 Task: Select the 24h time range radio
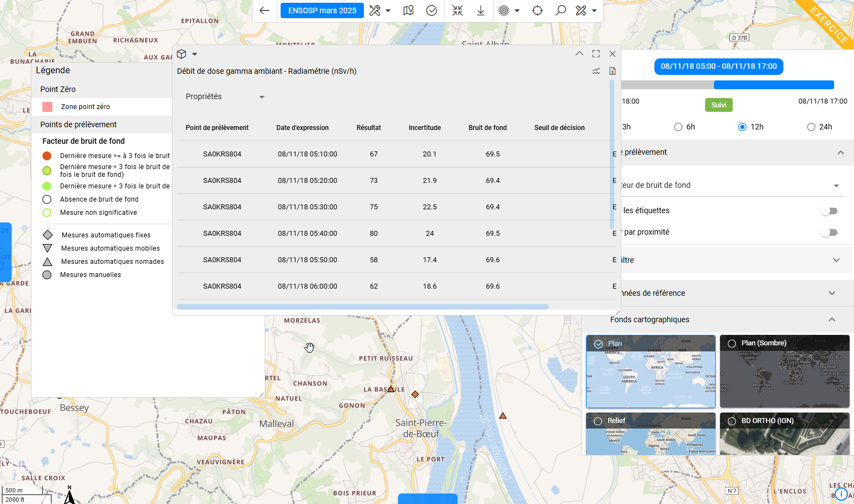click(811, 127)
